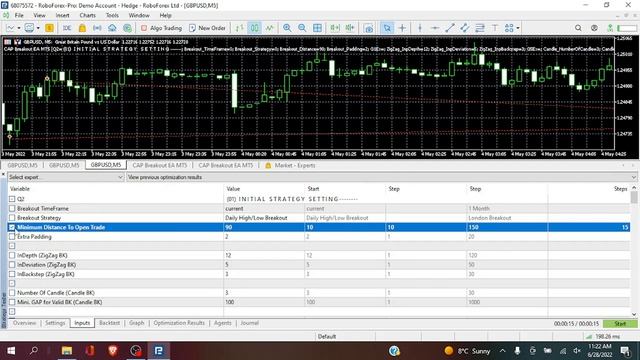Select the bar chart type icon
This screenshot has width=640, height=360.
[240, 28]
